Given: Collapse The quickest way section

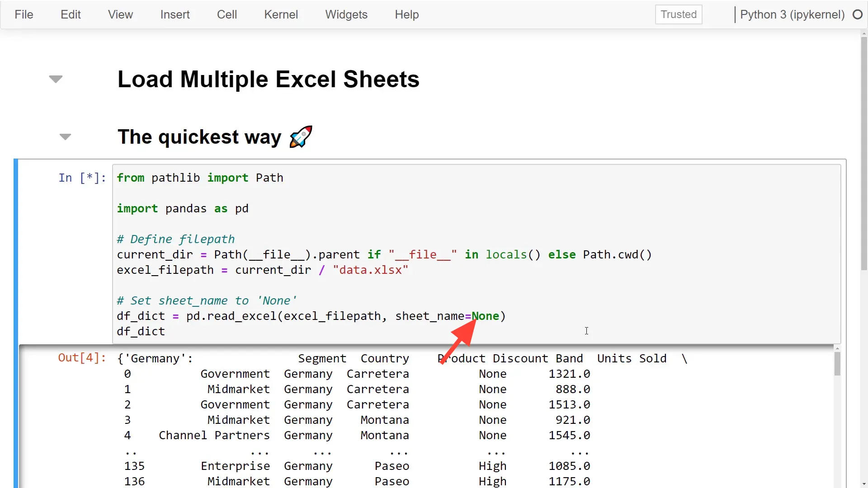Looking at the screenshot, I should pyautogui.click(x=66, y=137).
